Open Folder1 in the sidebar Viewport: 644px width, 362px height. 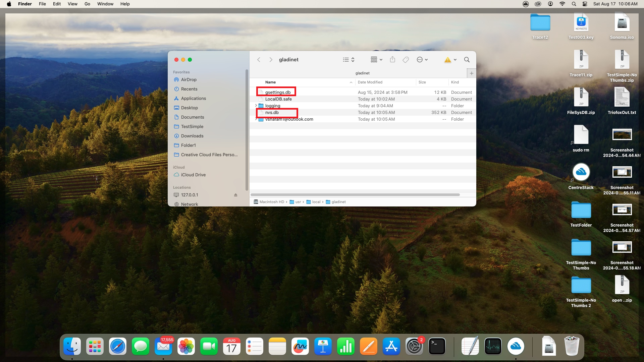pos(189,145)
